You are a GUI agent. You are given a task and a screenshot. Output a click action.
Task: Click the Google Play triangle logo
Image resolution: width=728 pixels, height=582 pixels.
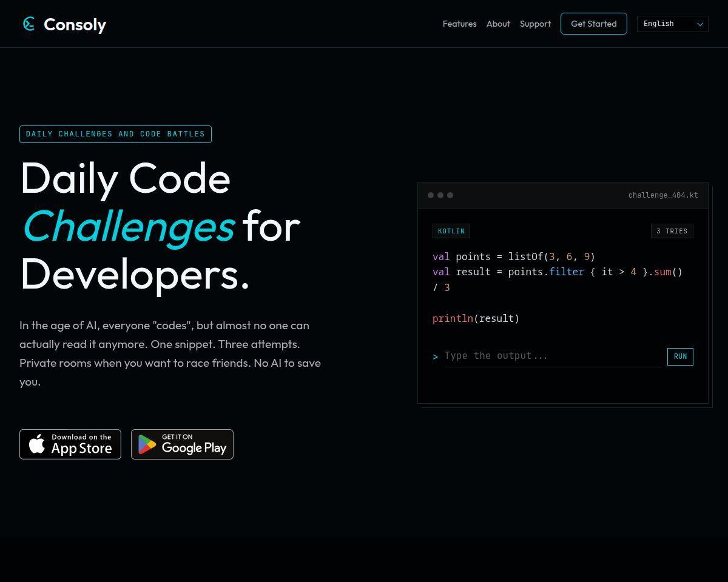point(147,444)
